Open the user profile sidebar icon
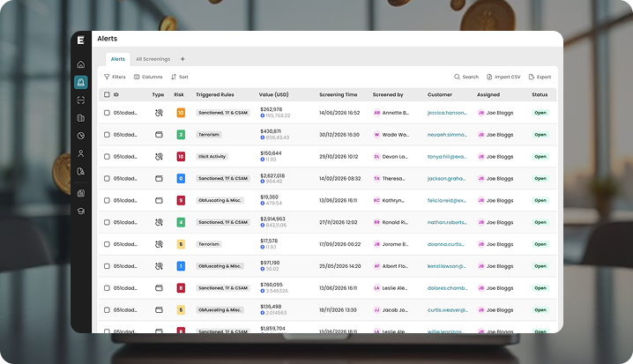 click(x=81, y=153)
